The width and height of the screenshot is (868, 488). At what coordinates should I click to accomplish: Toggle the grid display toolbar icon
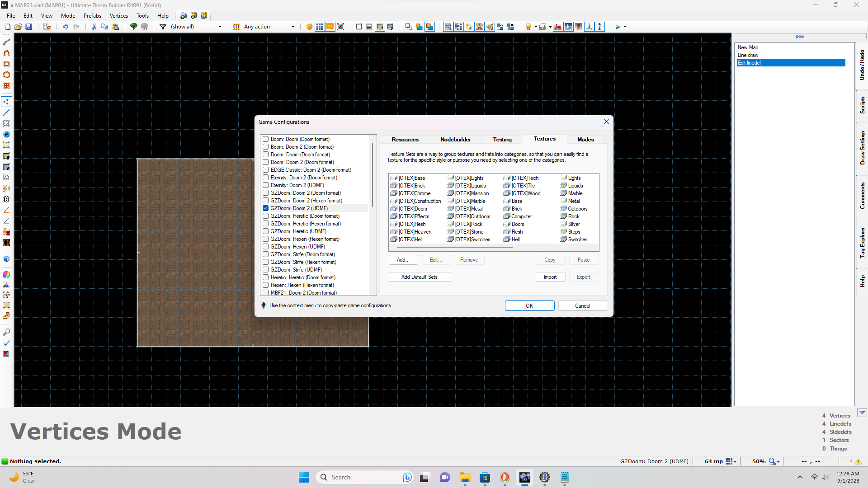[x=320, y=27]
